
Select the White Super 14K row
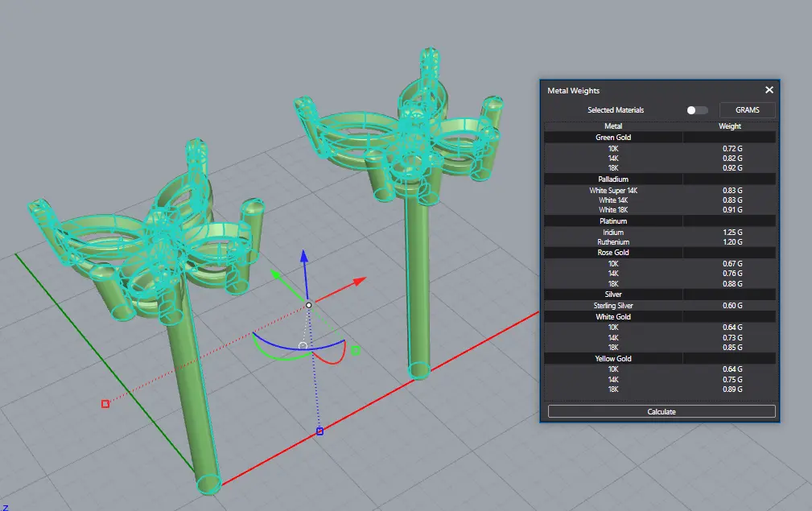(613, 191)
